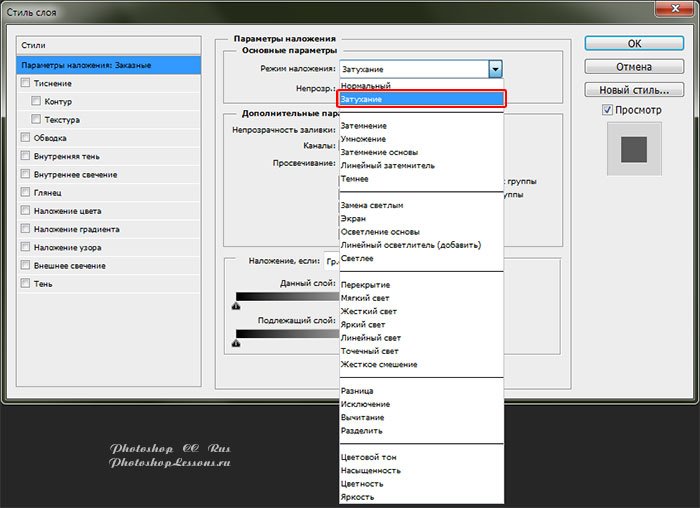Uncheck the Просмотр preview checkbox
Screen dimensions: 700x508
click(x=608, y=110)
